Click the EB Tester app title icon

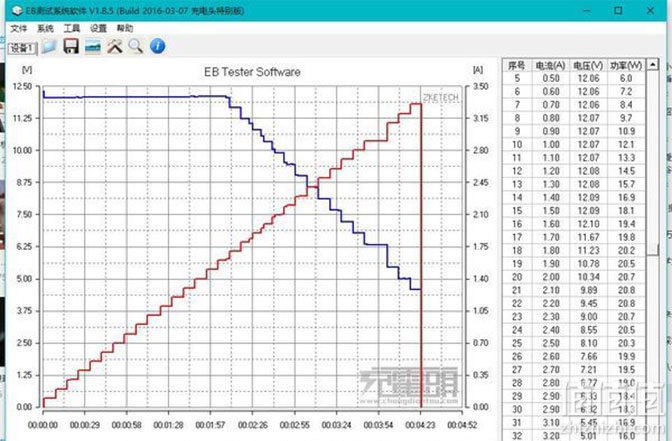(17, 11)
